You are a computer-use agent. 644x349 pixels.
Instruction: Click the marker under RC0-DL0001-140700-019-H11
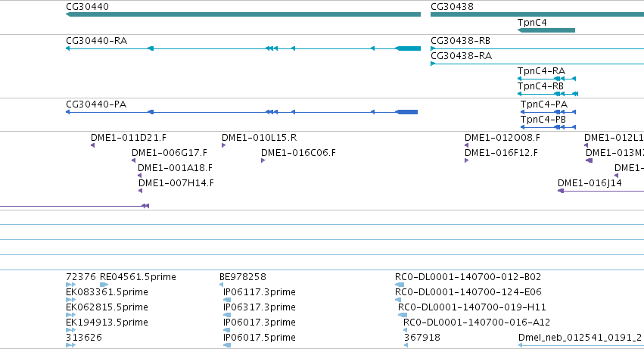[x=403, y=315]
